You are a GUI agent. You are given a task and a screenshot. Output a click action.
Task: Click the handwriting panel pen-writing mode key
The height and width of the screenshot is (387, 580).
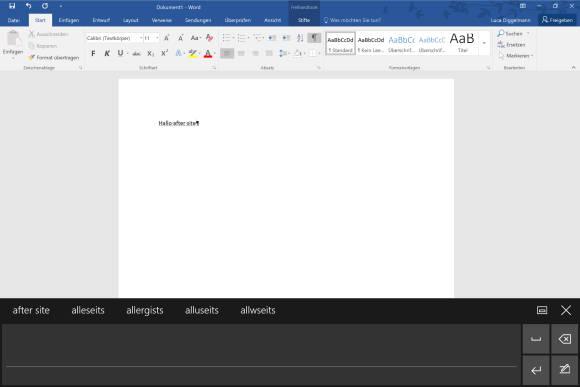(565, 370)
